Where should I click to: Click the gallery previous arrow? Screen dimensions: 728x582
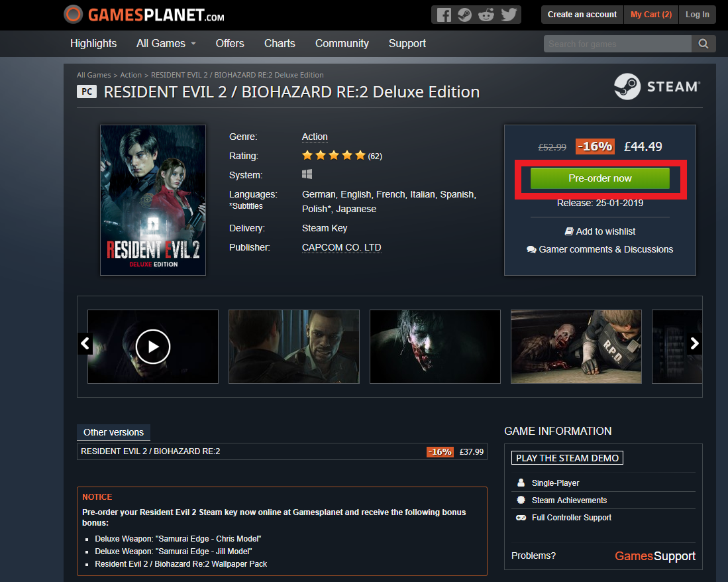[85, 344]
